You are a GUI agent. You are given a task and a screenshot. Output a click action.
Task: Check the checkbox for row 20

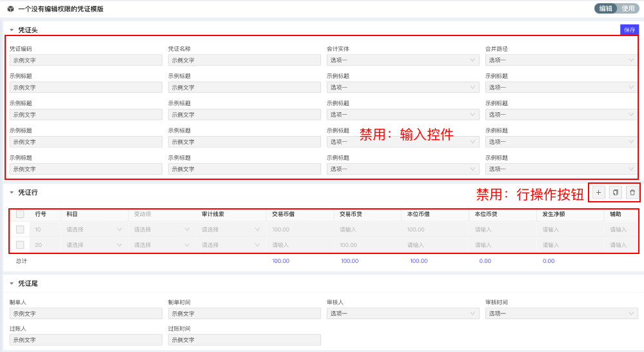20,245
